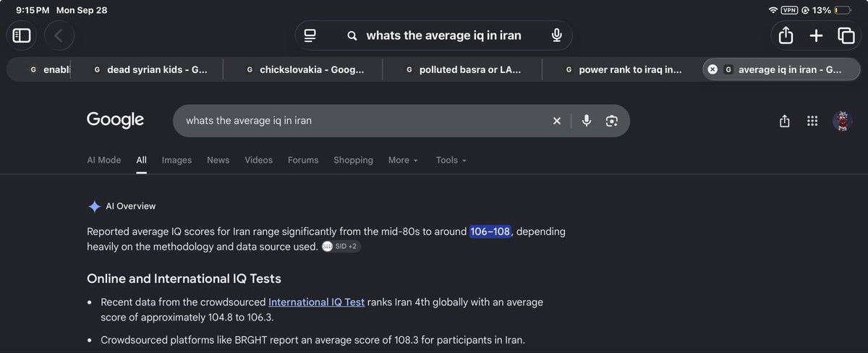This screenshot has width=868, height=353.
Task: Add a new tab with plus icon
Action: (816, 35)
